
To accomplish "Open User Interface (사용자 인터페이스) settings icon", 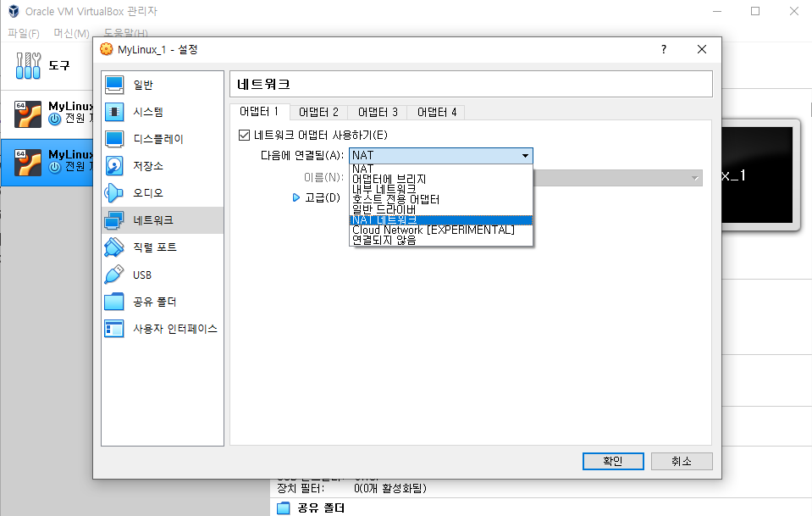I will click(x=114, y=329).
